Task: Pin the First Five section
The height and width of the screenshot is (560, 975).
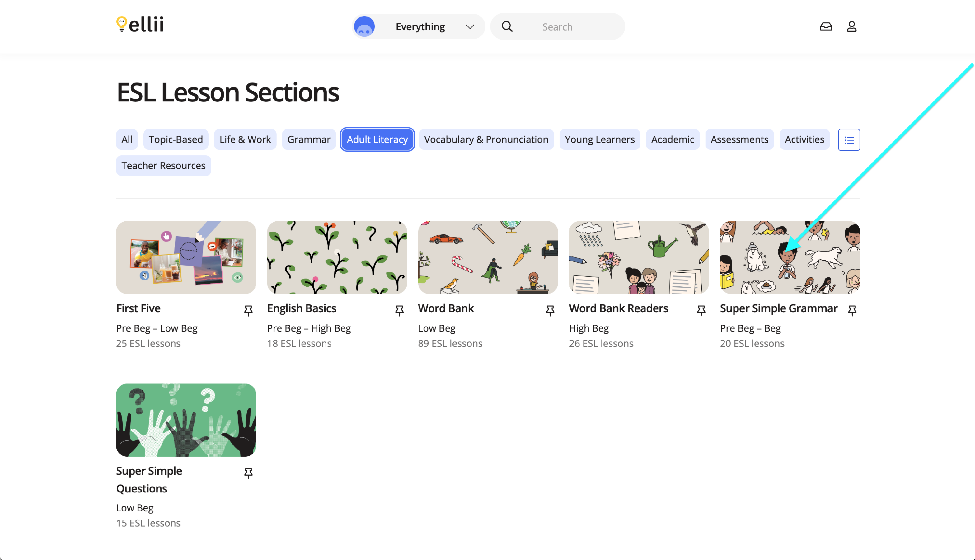Action: click(248, 310)
